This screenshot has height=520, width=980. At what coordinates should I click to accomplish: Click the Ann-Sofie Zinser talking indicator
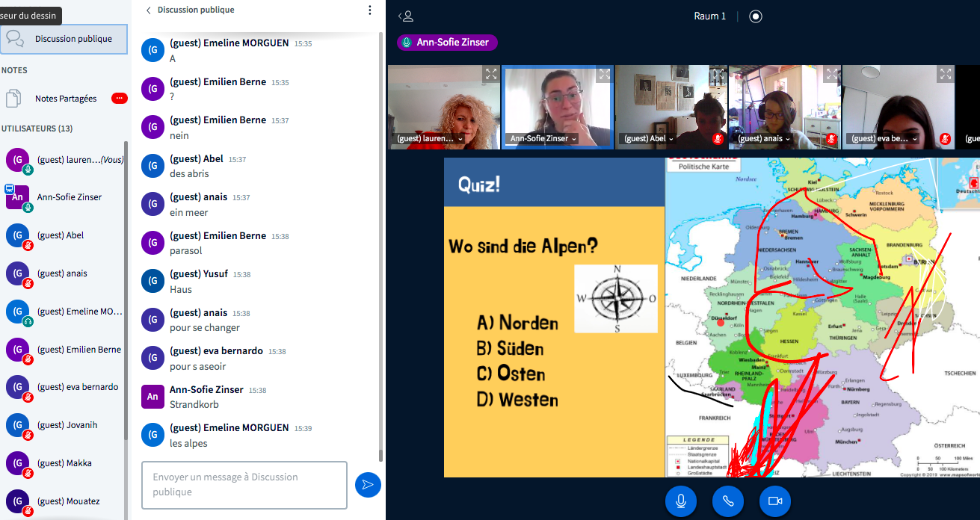coord(447,43)
